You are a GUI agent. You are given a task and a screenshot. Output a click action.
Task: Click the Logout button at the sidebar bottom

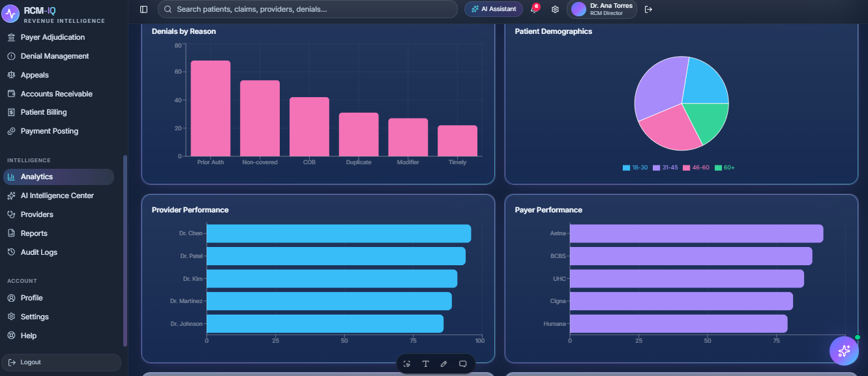coord(62,362)
